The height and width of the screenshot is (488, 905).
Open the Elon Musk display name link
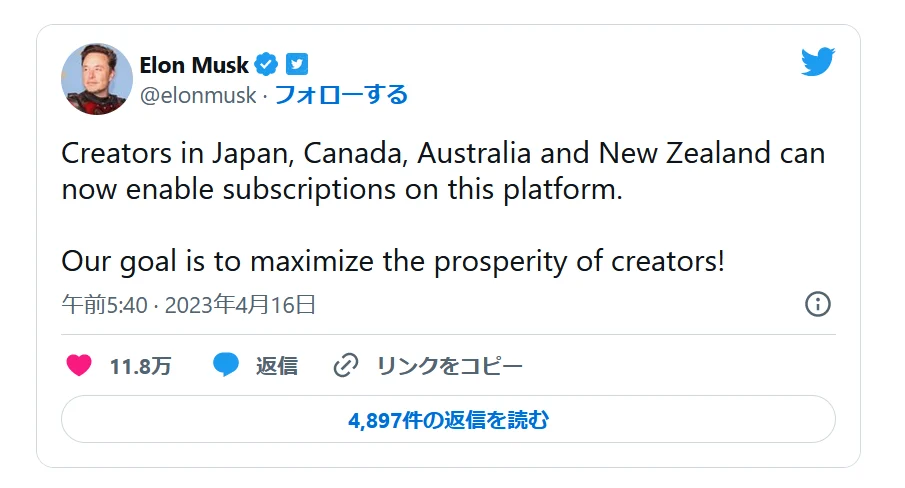[194, 65]
